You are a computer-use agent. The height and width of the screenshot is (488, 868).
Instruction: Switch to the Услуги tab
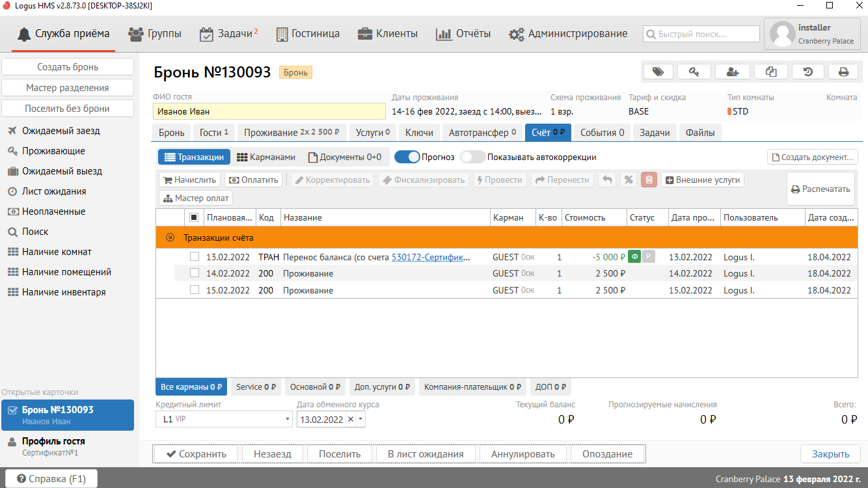(373, 133)
